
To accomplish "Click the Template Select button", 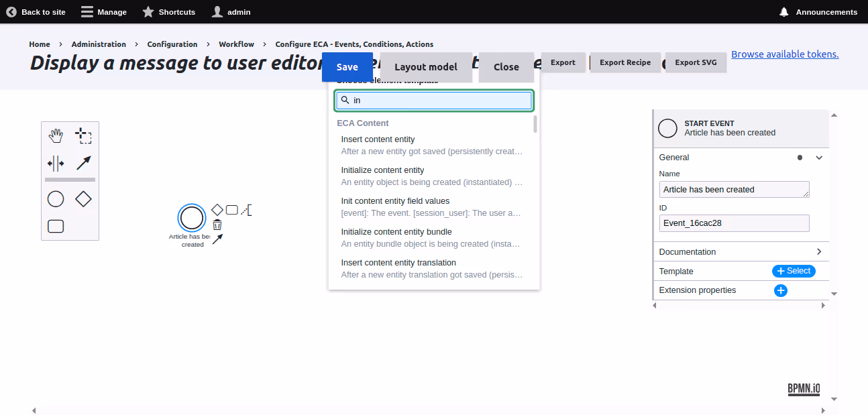I will [794, 271].
